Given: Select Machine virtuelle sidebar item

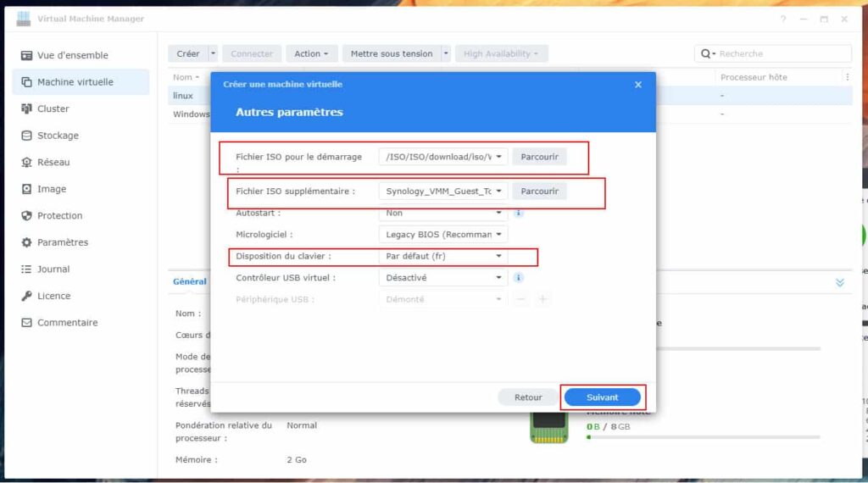Looking at the screenshot, I should [x=81, y=82].
